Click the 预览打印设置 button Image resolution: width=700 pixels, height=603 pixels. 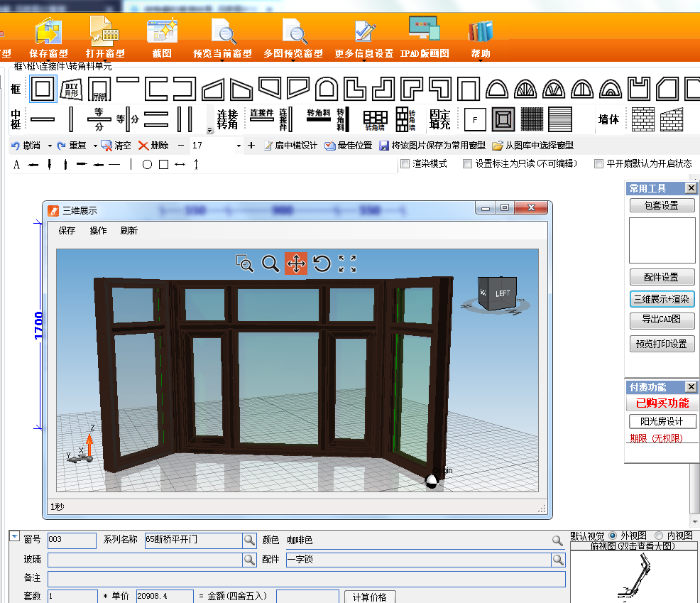pos(662,344)
